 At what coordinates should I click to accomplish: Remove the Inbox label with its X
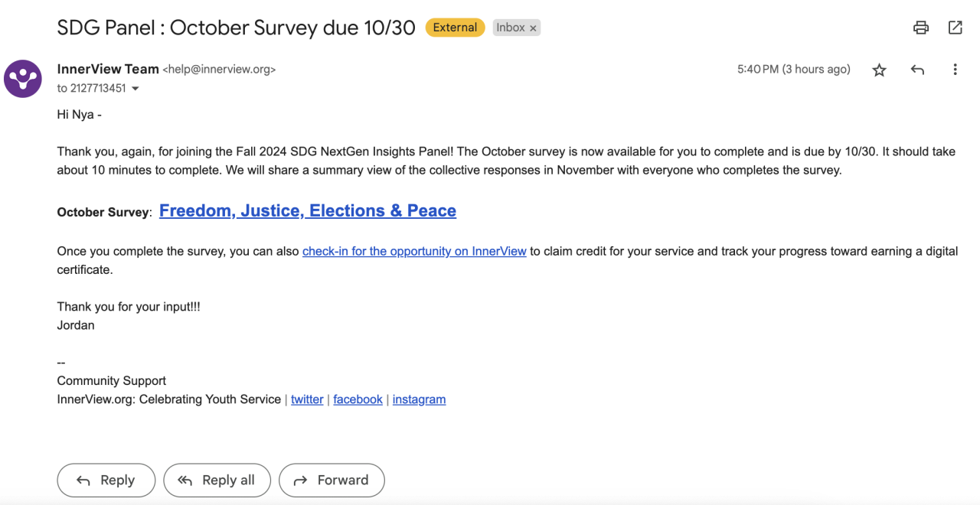click(534, 28)
